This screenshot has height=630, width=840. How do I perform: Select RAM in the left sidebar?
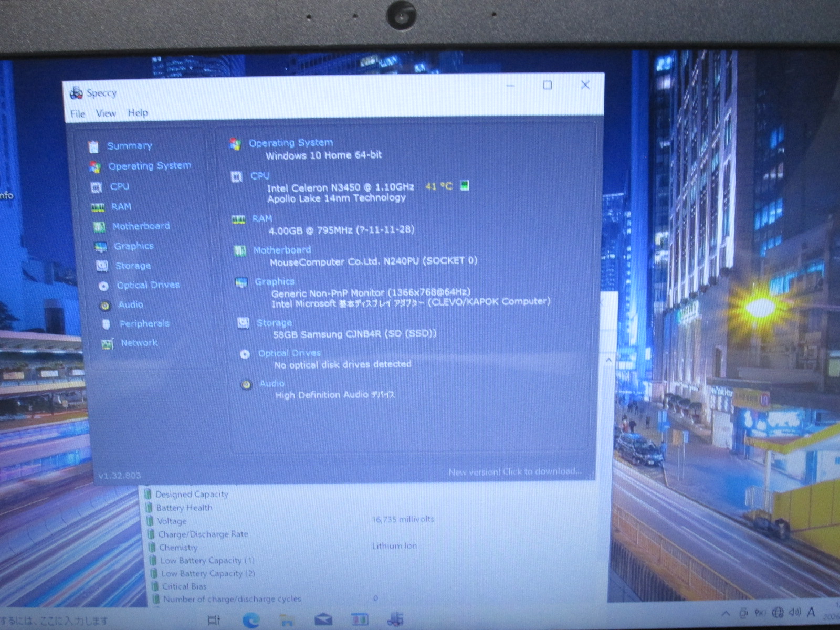pyautogui.click(x=121, y=207)
